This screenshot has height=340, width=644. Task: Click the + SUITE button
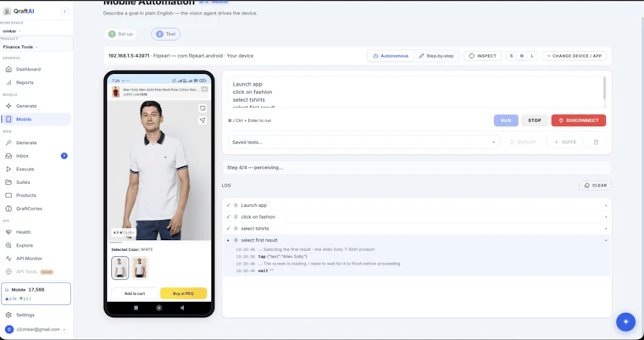pyautogui.click(x=564, y=142)
